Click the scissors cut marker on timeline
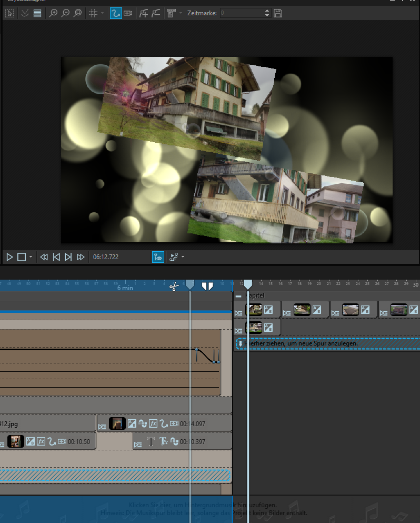This screenshot has height=523, width=420. (174, 286)
